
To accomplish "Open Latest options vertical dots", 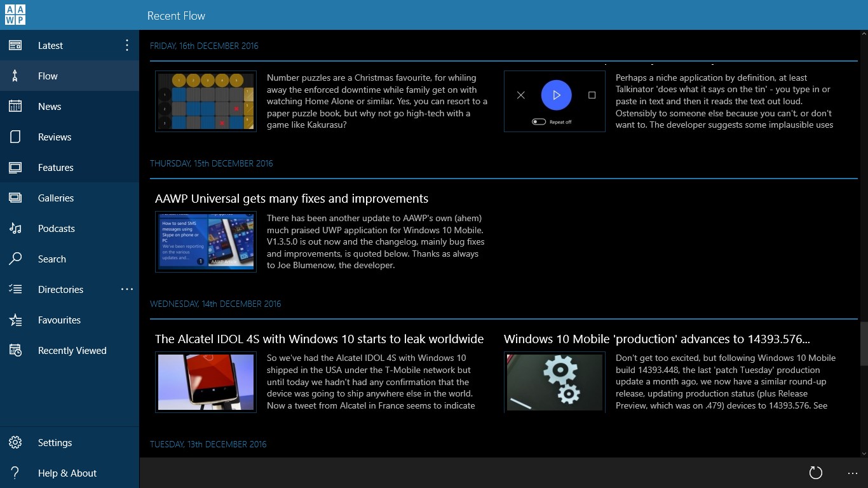I will click(x=127, y=45).
